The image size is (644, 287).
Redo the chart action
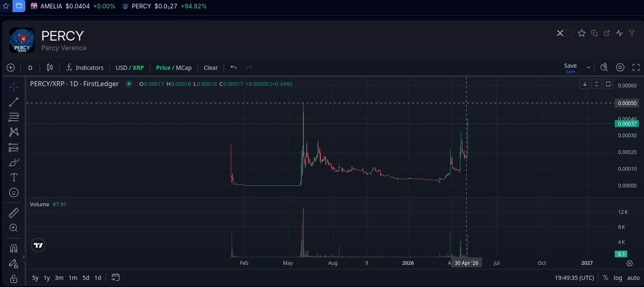249,68
